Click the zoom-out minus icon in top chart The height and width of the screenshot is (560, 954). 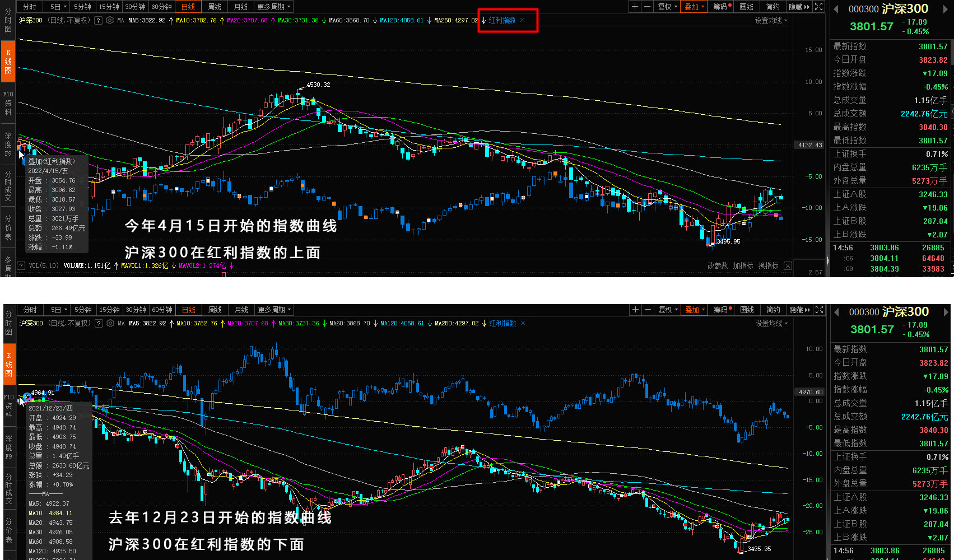(647, 7)
